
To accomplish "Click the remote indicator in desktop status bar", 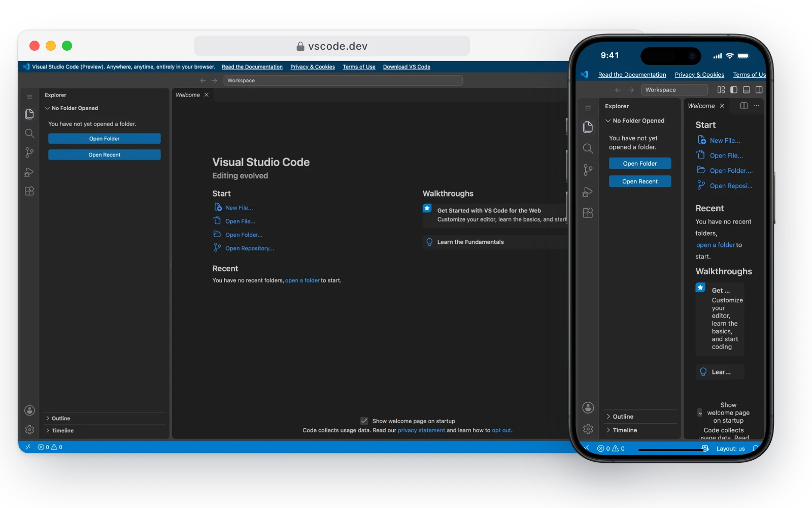I will 28,447.
